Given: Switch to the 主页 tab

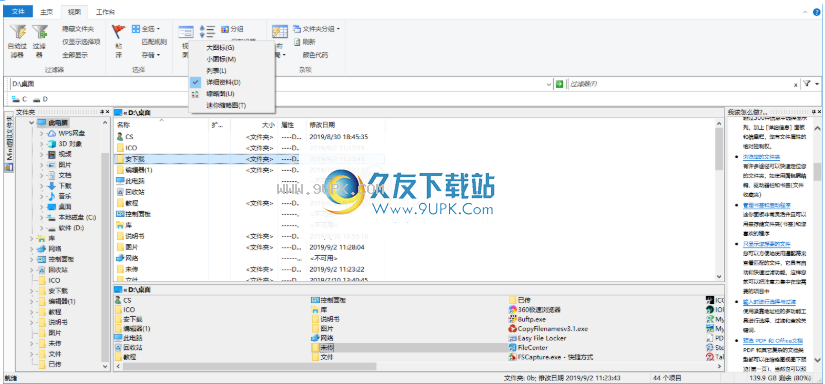Looking at the screenshot, I should tap(47, 12).
